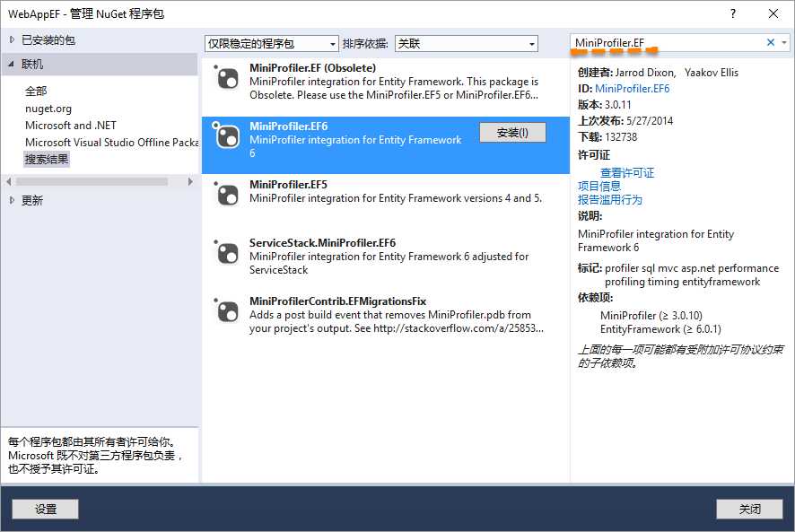The height and width of the screenshot is (532, 795).
Task: Click the 上次发布: 5/27/2014 date text
Action: [x=625, y=121]
